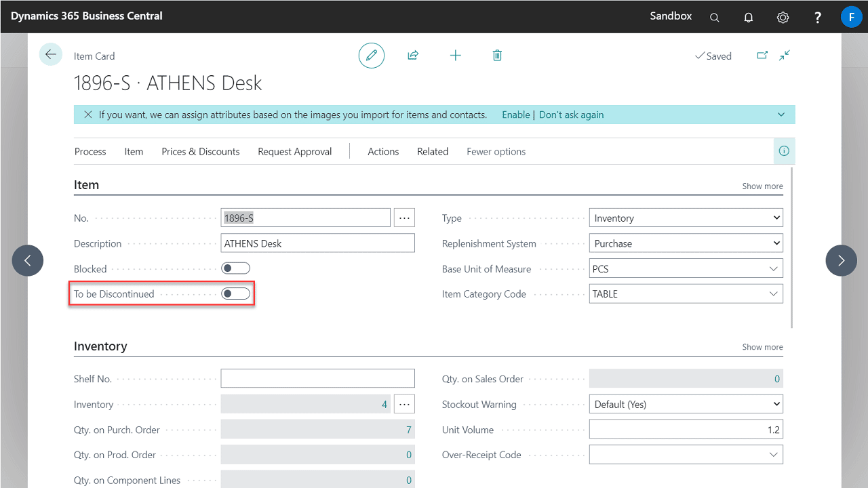Screen dimensions: 868x488
Task: Open the search magnifier icon
Action: [715, 17]
